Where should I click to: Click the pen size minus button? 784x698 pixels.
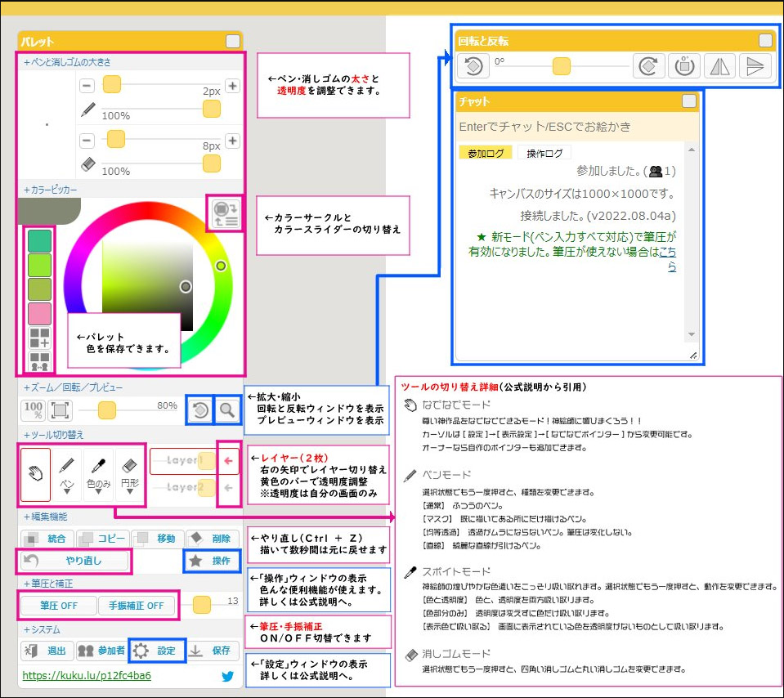(87, 86)
